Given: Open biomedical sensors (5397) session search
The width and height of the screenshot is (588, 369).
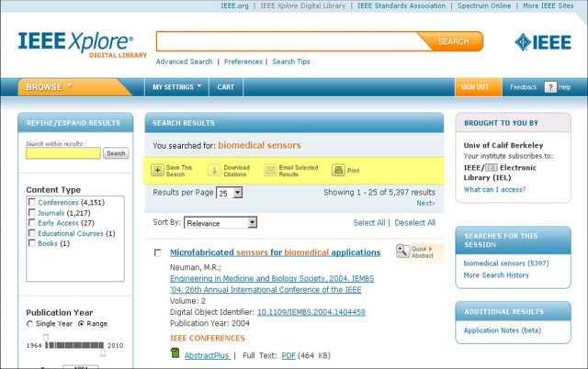Looking at the screenshot, I should 506,263.
